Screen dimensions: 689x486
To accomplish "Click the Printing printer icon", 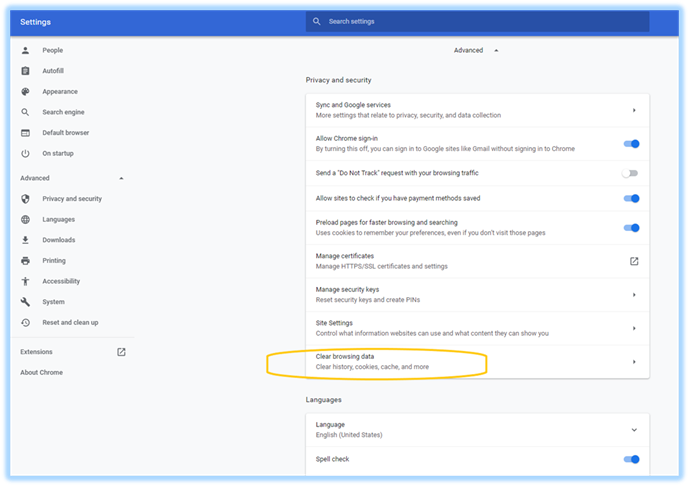I will [x=25, y=261].
